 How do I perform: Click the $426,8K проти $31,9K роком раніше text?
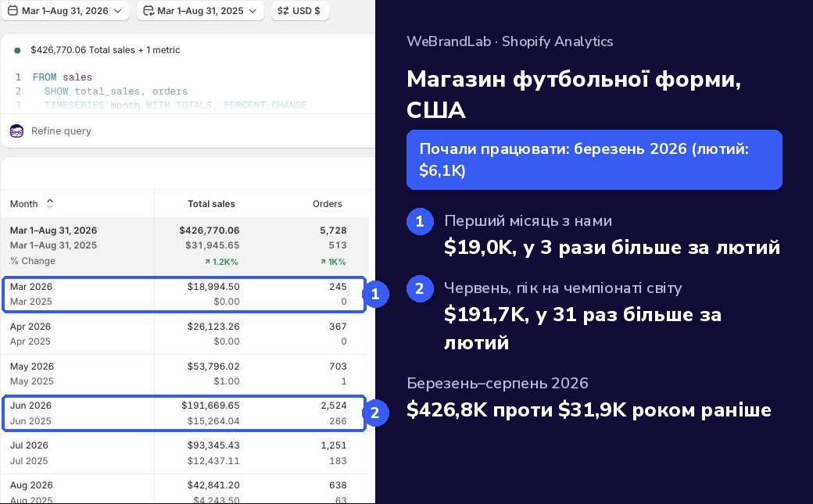tap(589, 409)
